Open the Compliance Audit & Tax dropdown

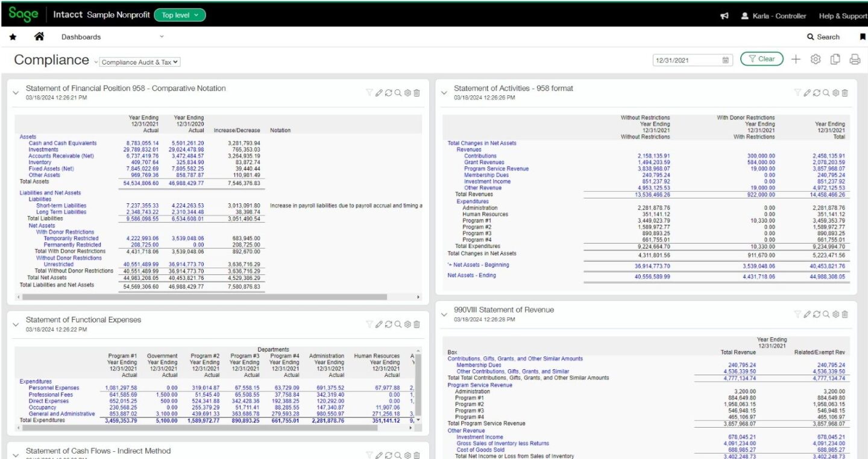click(x=137, y=62)
